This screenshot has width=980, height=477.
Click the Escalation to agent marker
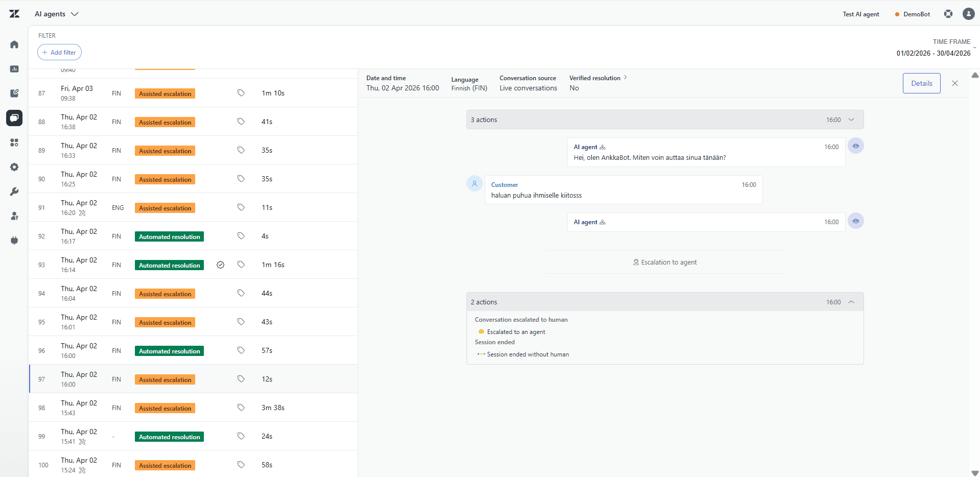click(665, 262)
